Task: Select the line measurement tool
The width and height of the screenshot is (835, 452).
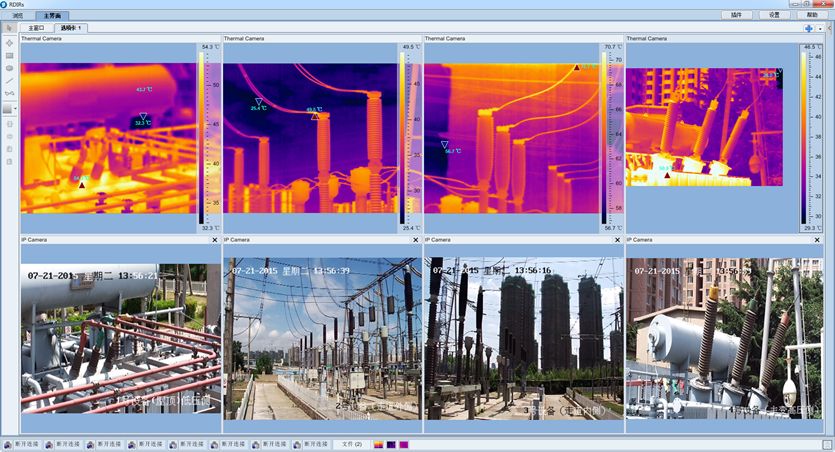Action: [9, 80]
